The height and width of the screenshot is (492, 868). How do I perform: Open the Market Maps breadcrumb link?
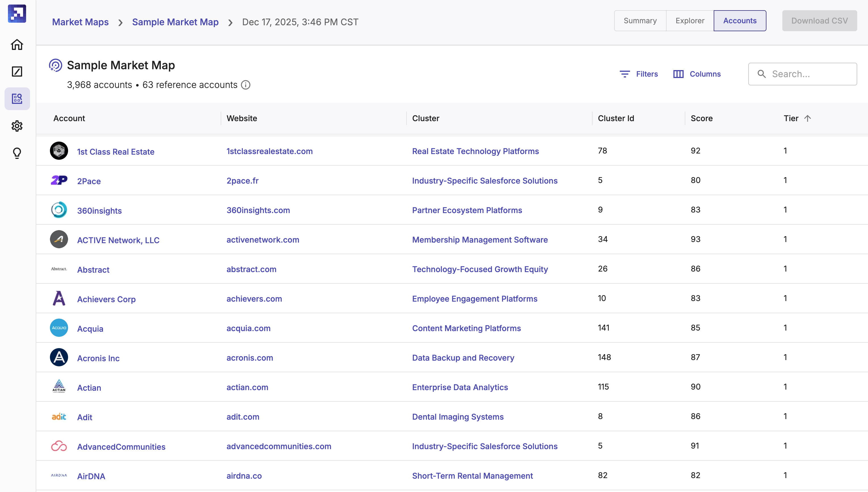[80, 22]
